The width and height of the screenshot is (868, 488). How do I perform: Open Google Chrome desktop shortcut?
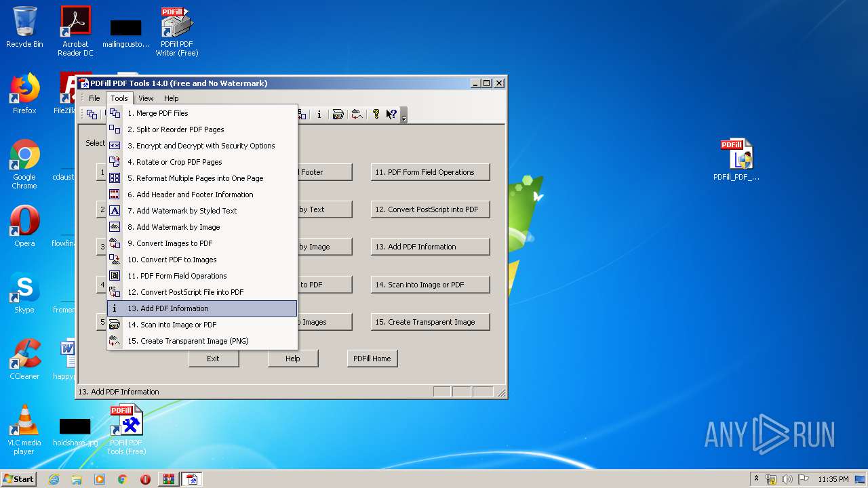tap(24, 164)
